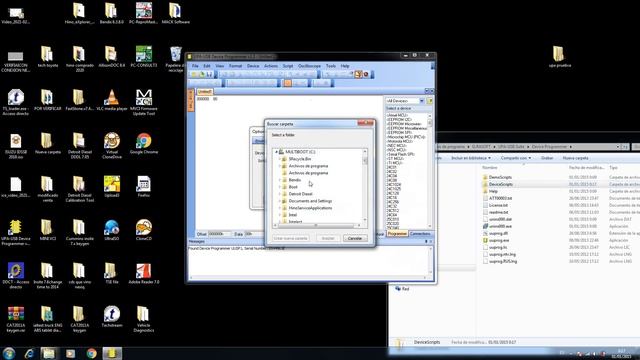Viewport: 640px width, 360px height.
Task: Open the tech toyota desktop folder
Action: coord(48,57)
